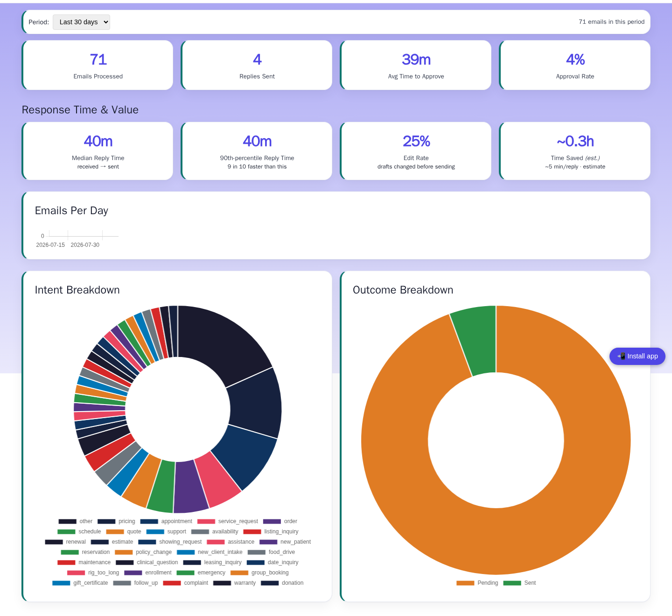
Task: Toggle the 'warranty' legend entry
Action: point(234,583)
